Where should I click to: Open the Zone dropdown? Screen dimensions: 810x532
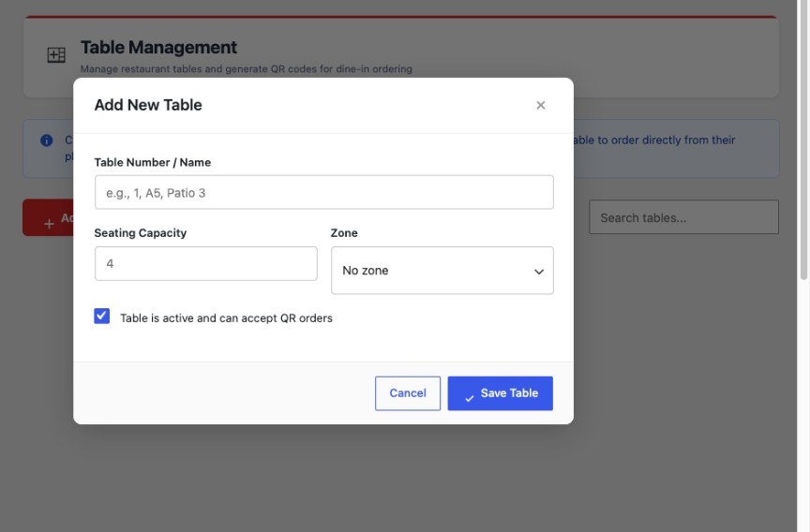442,271
